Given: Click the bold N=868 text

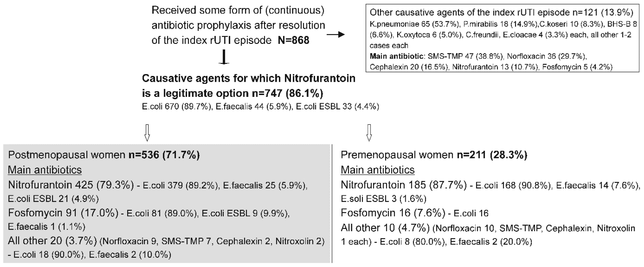Looking at the screenshot, I should pyautogui.click(x=293, y=40).
